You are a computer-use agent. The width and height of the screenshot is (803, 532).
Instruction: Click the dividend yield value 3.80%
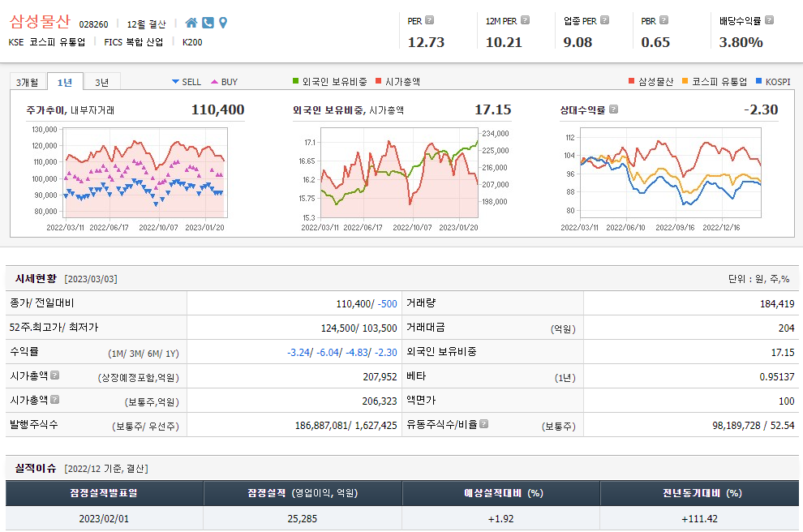[741, 42]
